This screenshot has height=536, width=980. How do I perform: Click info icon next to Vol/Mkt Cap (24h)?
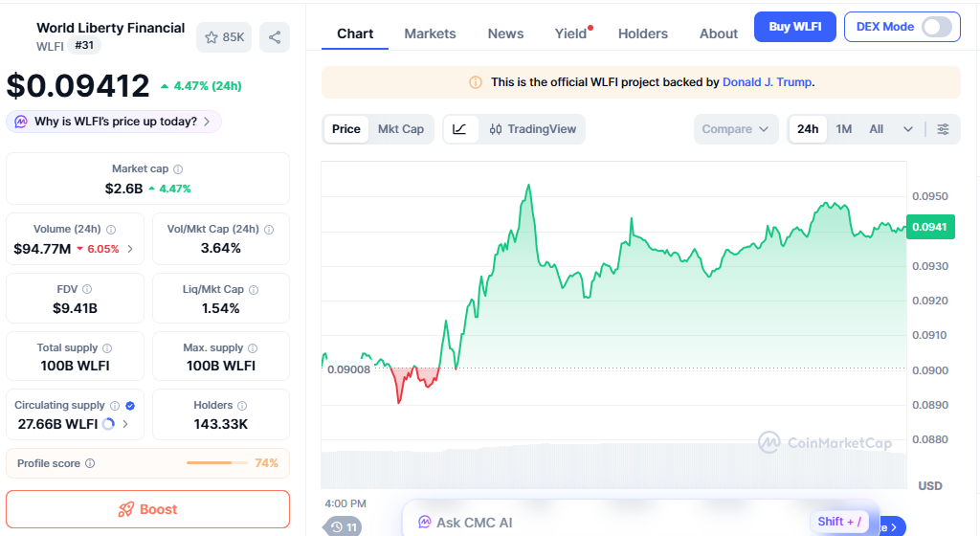[x=269, y=230]
